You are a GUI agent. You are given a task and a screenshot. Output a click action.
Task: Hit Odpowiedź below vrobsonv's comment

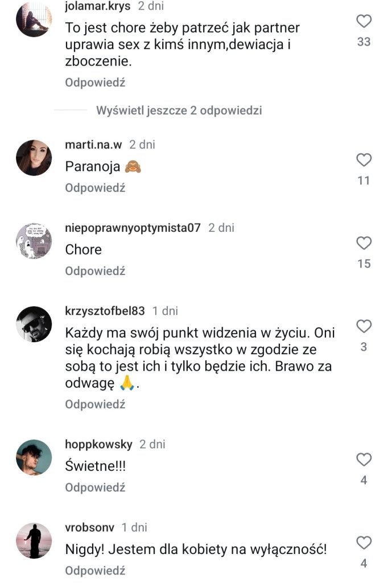point(95,570)
